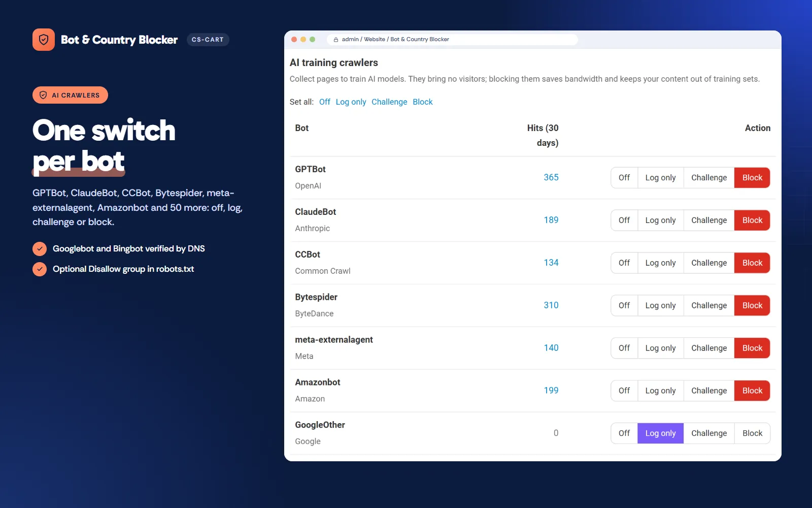Click the address bar breadcrumb field
This screenshot has width=812, height=508.
coord(452,40)
